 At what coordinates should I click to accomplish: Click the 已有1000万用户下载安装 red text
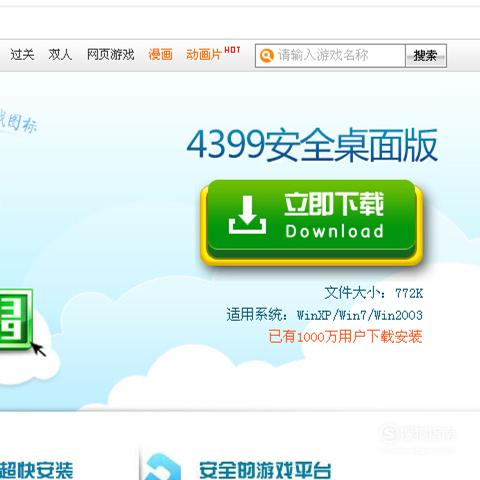pos(345,336)
